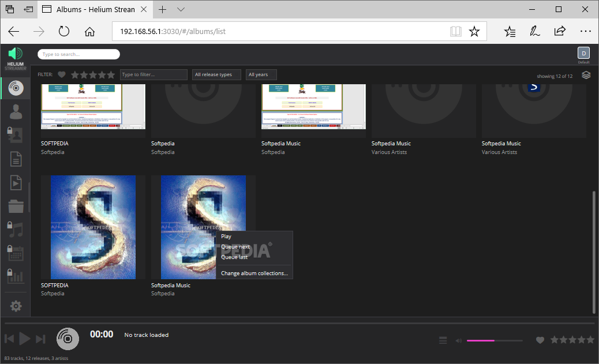Skip to previous track

click(x=9, y=339)
